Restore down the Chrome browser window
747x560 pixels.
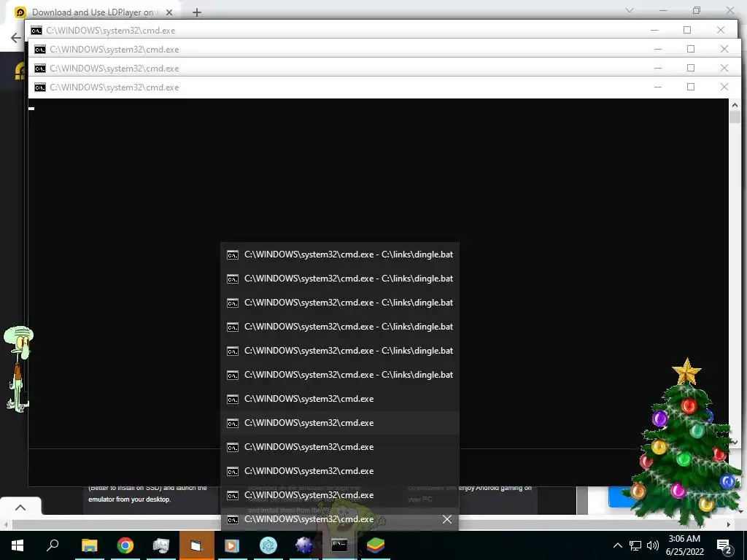click(697, 10)
